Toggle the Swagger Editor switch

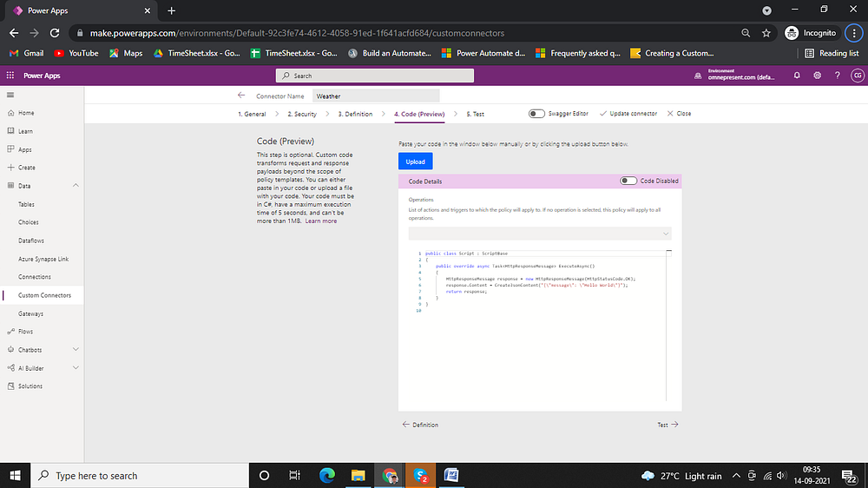click(536, 114)
